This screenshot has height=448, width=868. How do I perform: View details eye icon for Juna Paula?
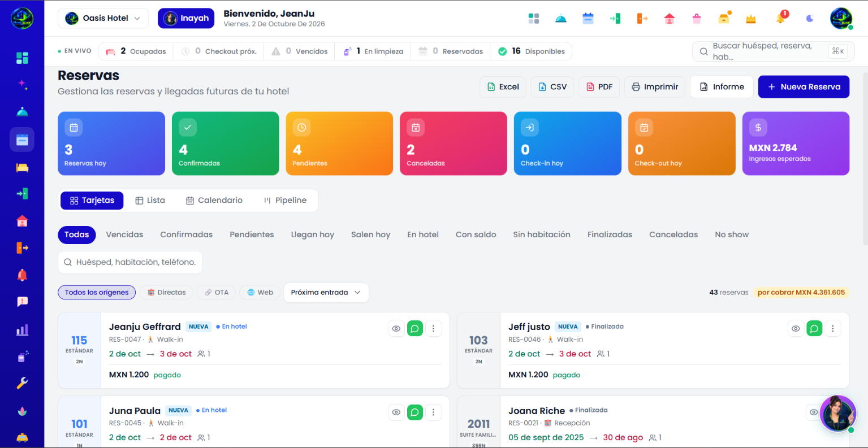pyautogui.click(x=396, y=412)
